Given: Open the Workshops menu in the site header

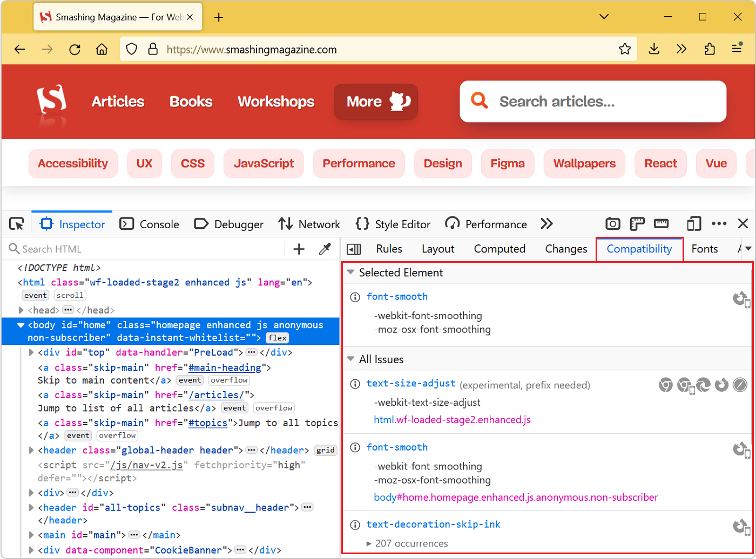Looking at the screenshot, I should (275, 101).
